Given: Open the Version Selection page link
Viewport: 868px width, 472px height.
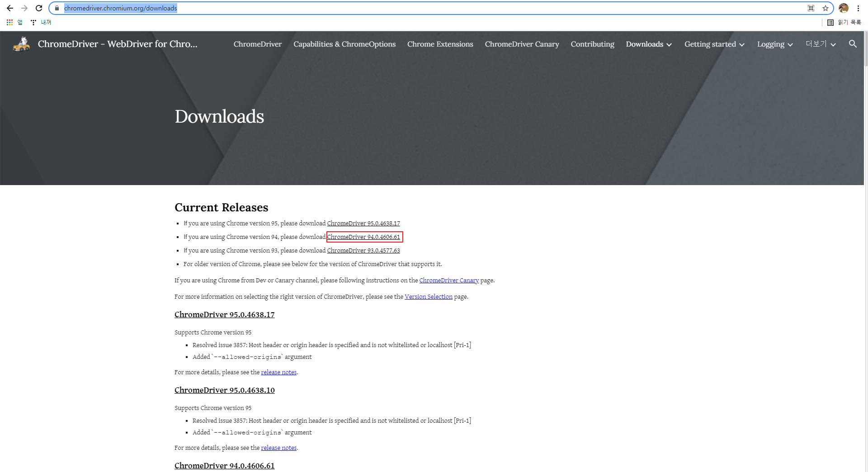Looking at the screenshot, I should [x=429, y=296].
